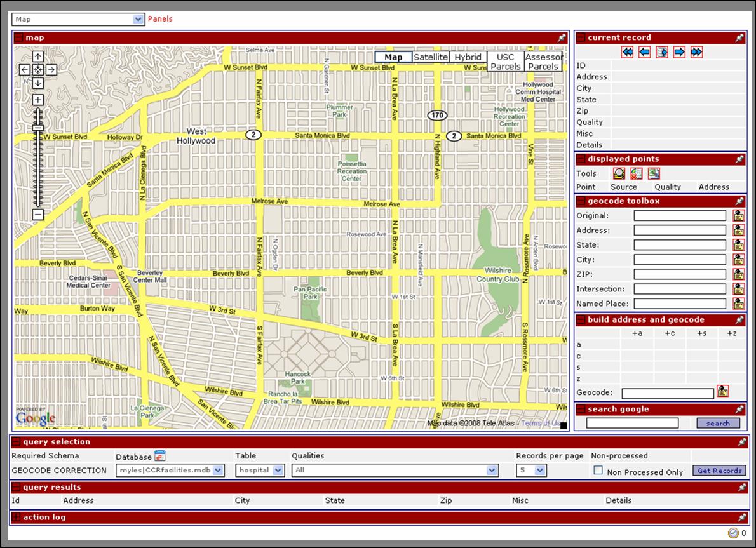The width and height of the screenshot is (756, 548).
Task: Switch to Map view type
Action: 393,57
